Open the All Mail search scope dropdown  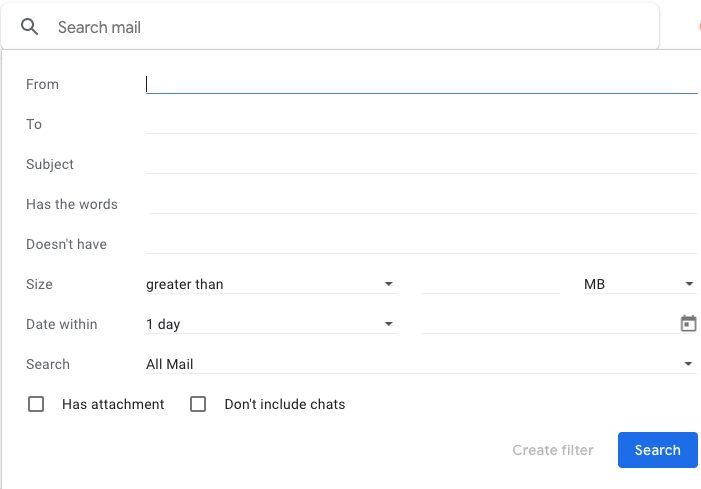point(420,364)
